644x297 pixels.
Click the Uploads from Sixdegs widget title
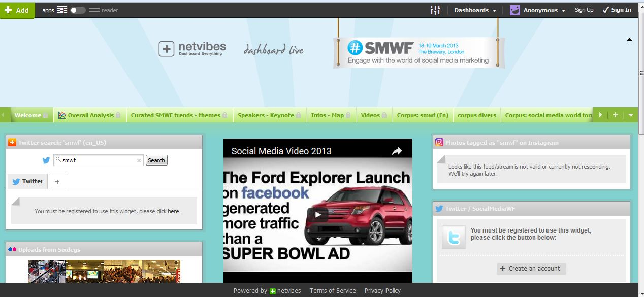[49, 250]
